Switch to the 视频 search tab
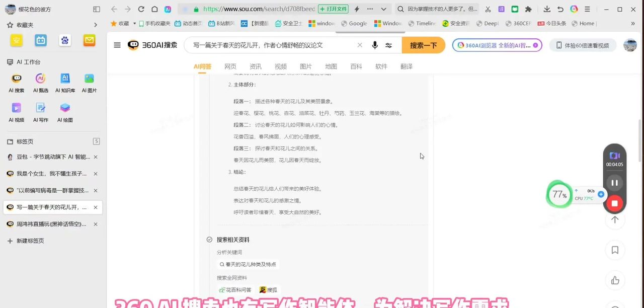 pyautogui.click(x=280, y=66)
